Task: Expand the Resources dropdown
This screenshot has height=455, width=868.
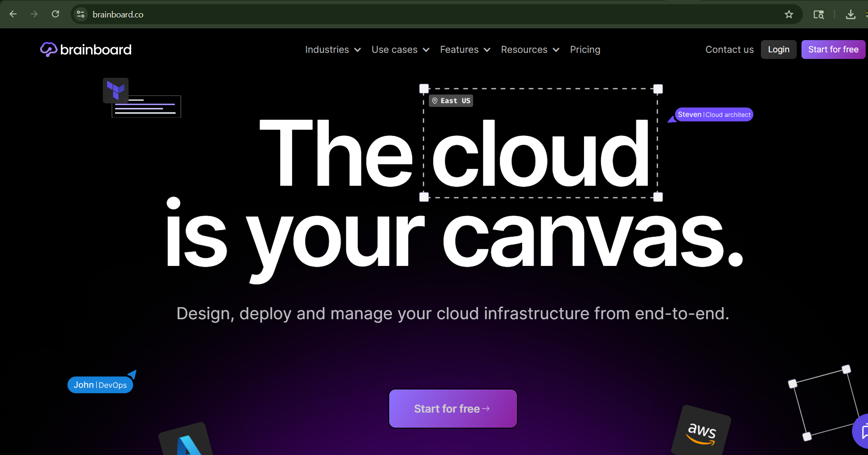Action: 524,49
